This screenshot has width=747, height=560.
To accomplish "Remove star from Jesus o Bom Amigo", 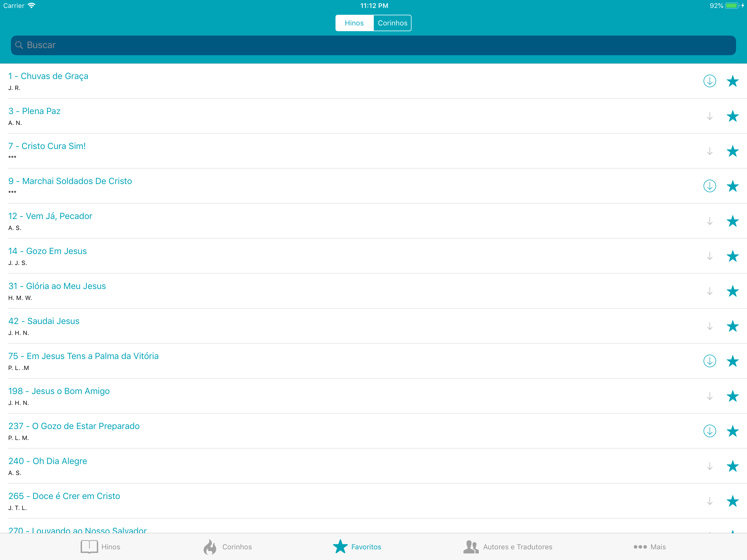I will (733, 396).
